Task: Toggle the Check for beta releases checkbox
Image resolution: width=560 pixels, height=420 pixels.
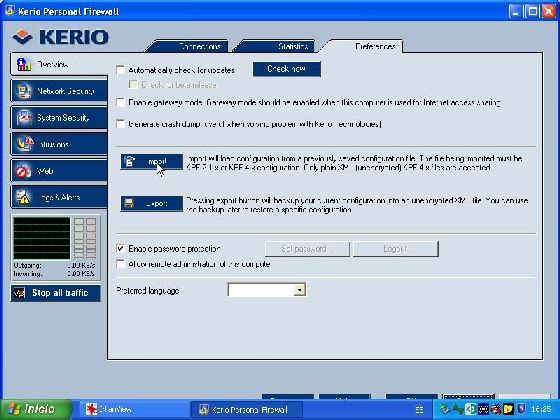Action: (x=133, y=85)
